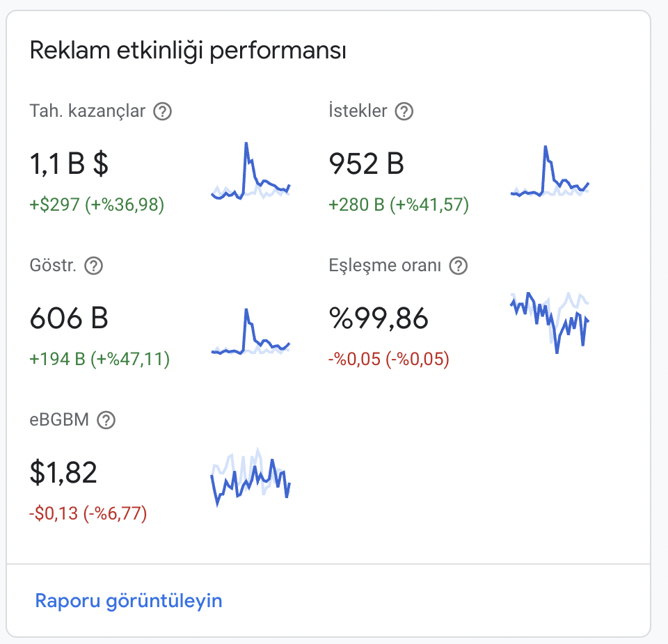Select the 606 B impressions value

pyautogui.click(x=69, y=318)
